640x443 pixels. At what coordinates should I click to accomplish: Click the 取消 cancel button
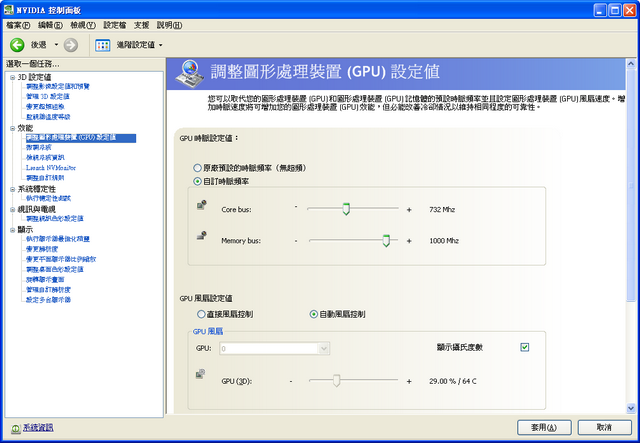pyautogui.click(x=604, y=427)
